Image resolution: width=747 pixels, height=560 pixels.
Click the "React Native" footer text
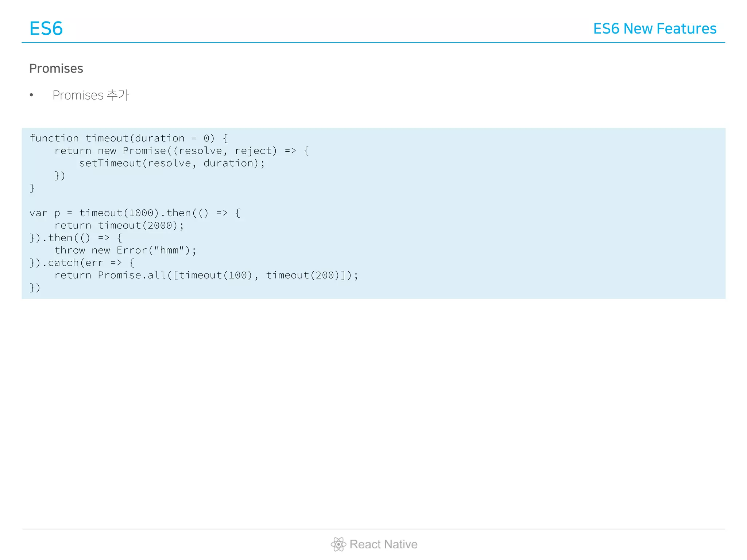[x=383, y=544]
